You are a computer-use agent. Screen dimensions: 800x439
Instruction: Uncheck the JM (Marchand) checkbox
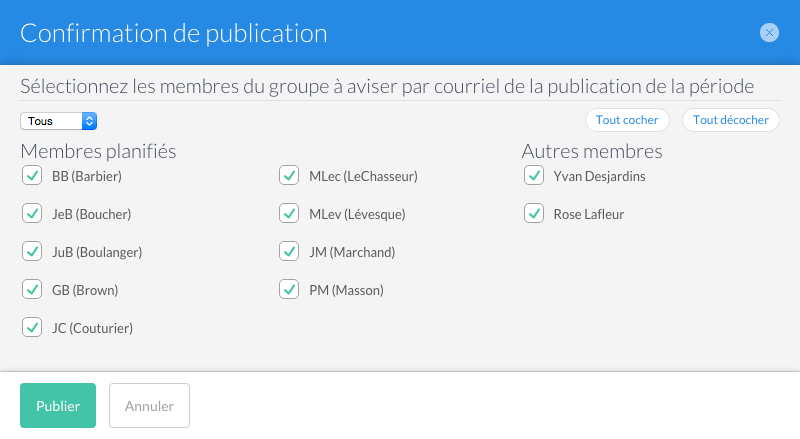coord(289,251)
